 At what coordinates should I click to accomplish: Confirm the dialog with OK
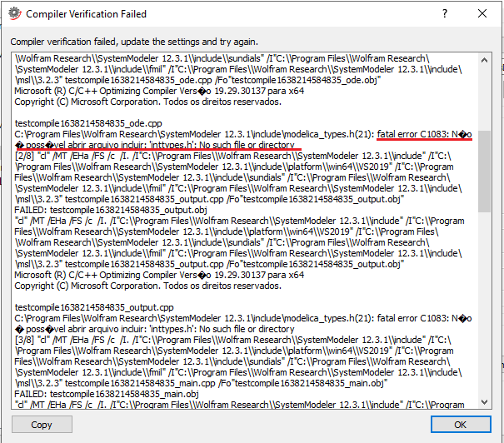[x=461, y=425]
